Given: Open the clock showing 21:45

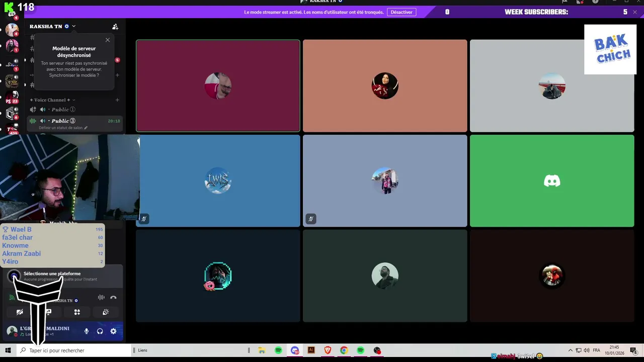Looking at the screenshot, I should pos(614,350).
